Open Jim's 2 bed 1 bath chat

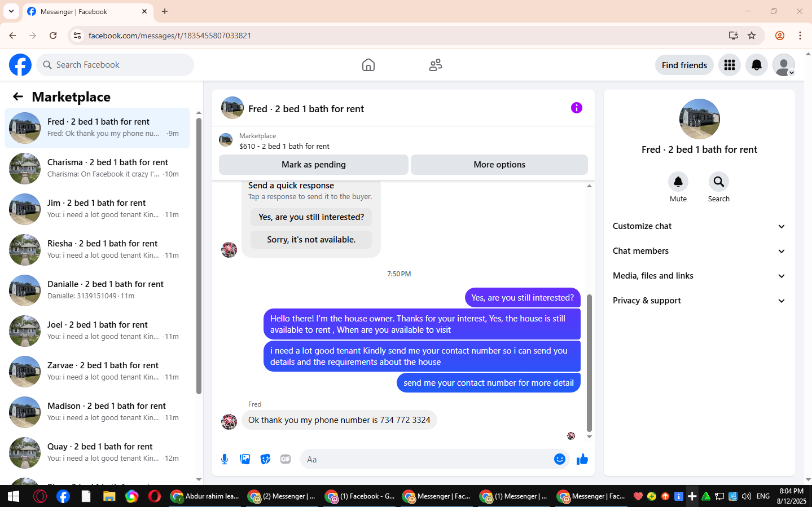tap(97, 209)
